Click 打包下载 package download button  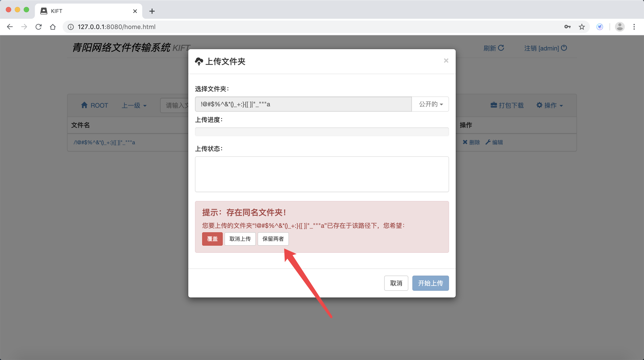(x=507, y=105)
